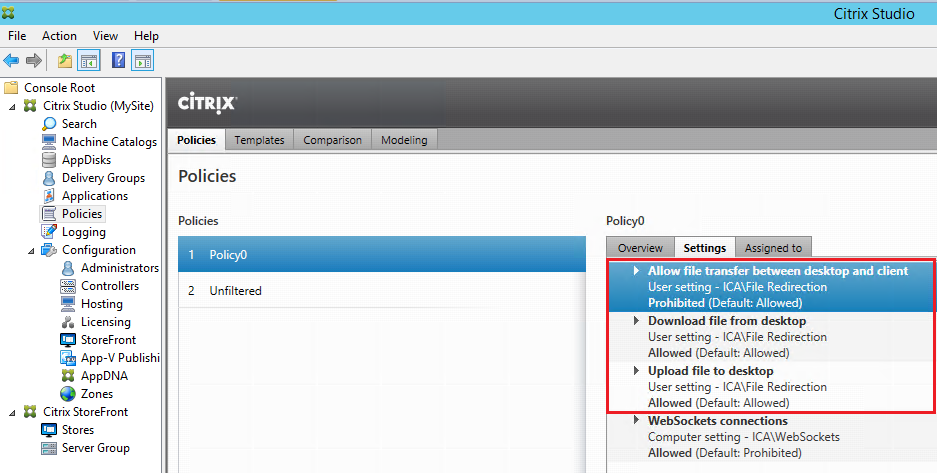This screenshot has height=473, width=937.
Task: Open the Action menu
Action: tap(59, 36)
